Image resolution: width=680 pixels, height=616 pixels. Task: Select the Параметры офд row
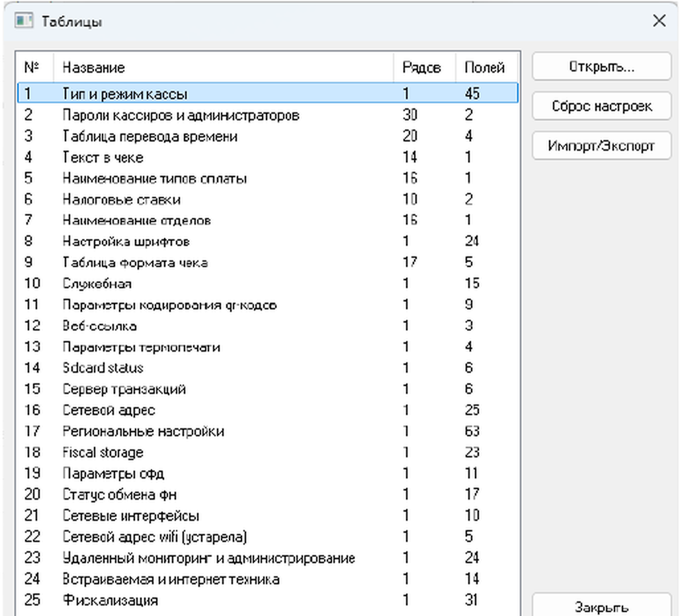pyautogui.click(x=268, y=473)
